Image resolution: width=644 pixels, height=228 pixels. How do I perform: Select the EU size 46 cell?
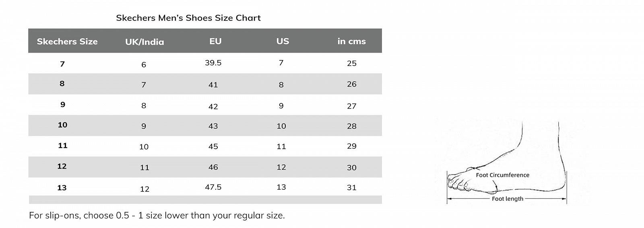(213, 167)
